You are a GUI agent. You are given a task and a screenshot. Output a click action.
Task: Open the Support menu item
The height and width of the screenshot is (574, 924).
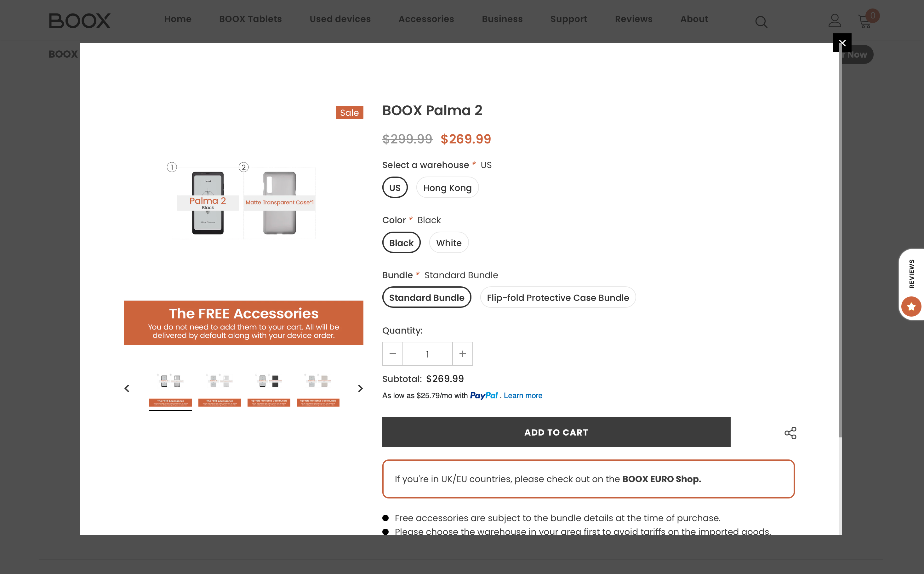(568, 19)
